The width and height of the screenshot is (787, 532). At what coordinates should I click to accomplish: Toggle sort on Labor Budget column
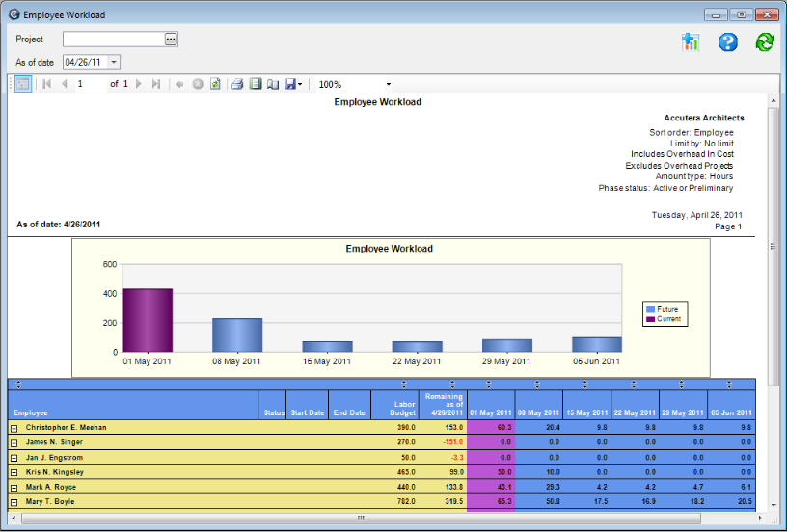(x=404, y=385)
